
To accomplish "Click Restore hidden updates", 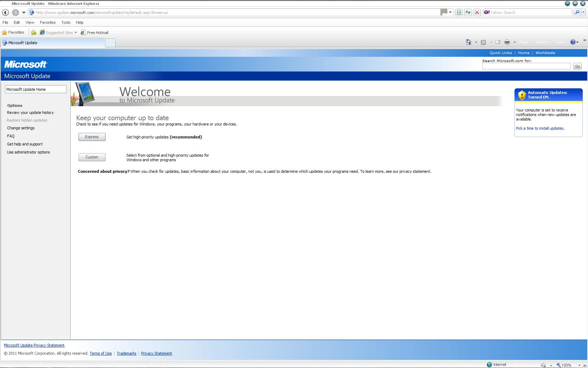I will tap(27, 120).
